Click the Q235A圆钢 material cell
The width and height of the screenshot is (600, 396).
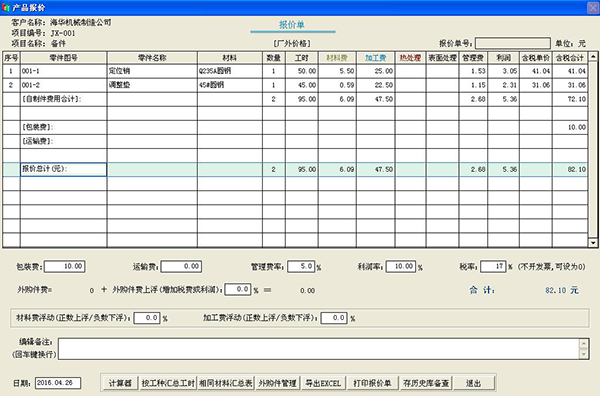pyautogui.click(x=230, y=71)
